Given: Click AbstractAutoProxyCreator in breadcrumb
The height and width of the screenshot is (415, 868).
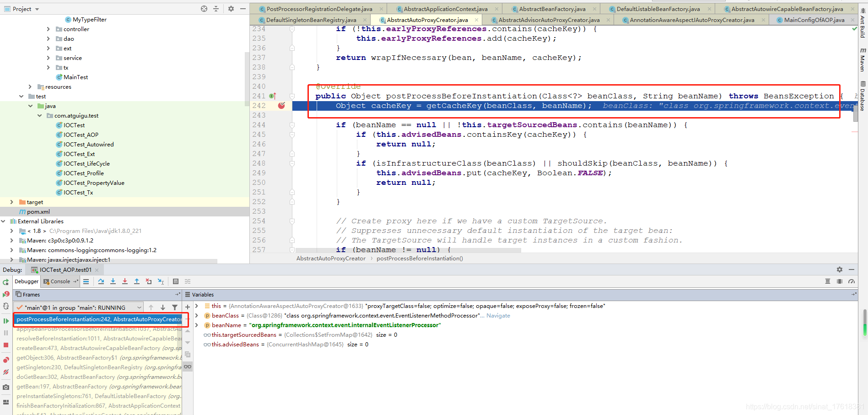Looking at the screenshot, I should pyautogui.click(x=331, y=258).
